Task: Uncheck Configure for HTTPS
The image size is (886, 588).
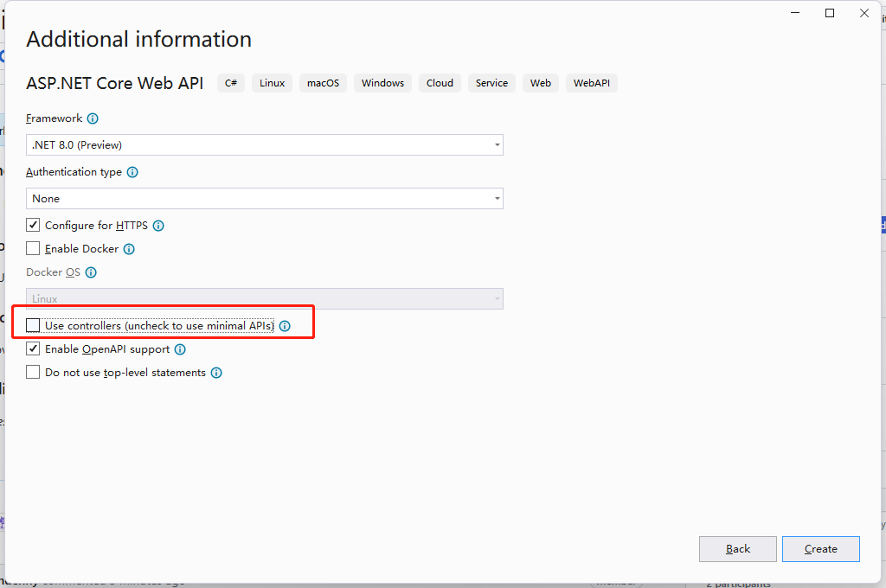Action: (32, 225)
